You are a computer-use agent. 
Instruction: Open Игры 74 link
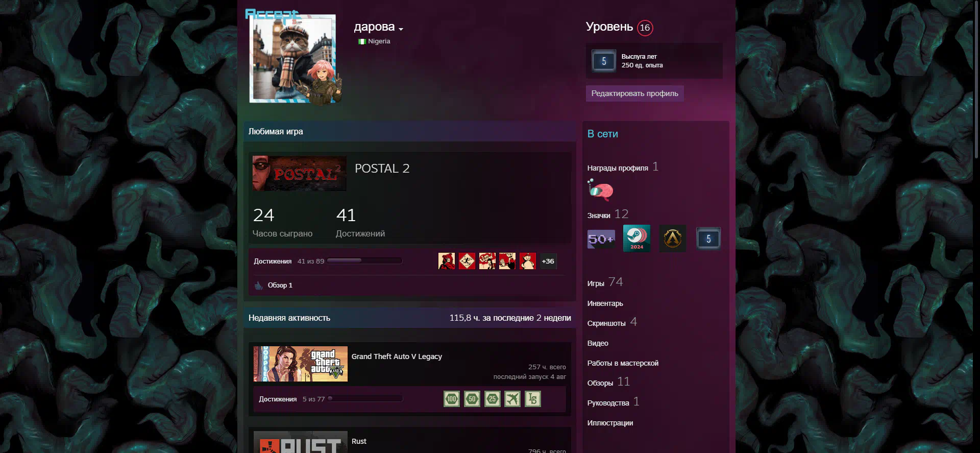pyautogui.click(x=605, y=282)
